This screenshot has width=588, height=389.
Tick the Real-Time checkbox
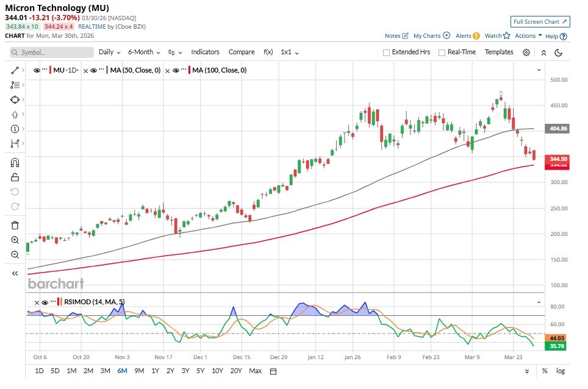point(442,52)
